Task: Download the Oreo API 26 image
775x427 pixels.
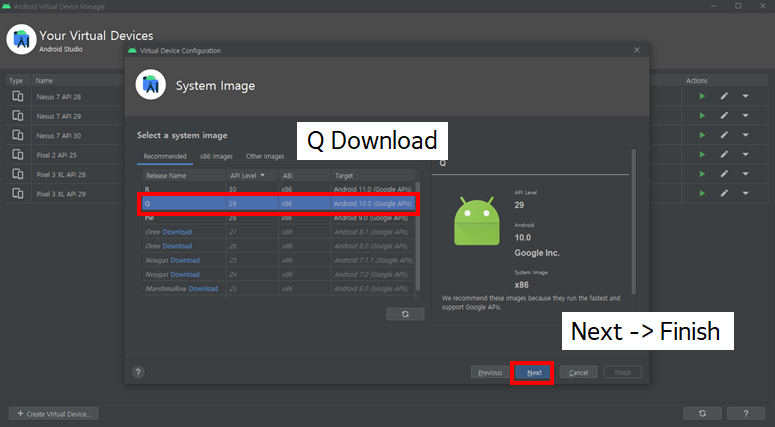Action: tap(177, 246)
